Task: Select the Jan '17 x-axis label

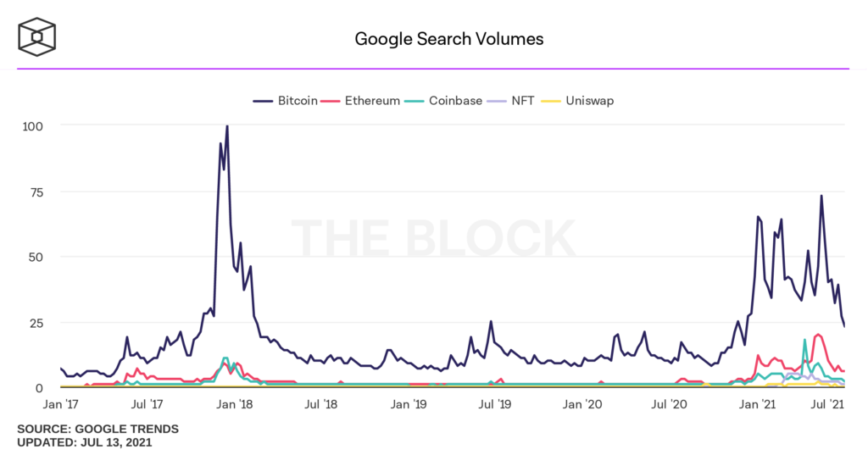Action: click(60, 405)
